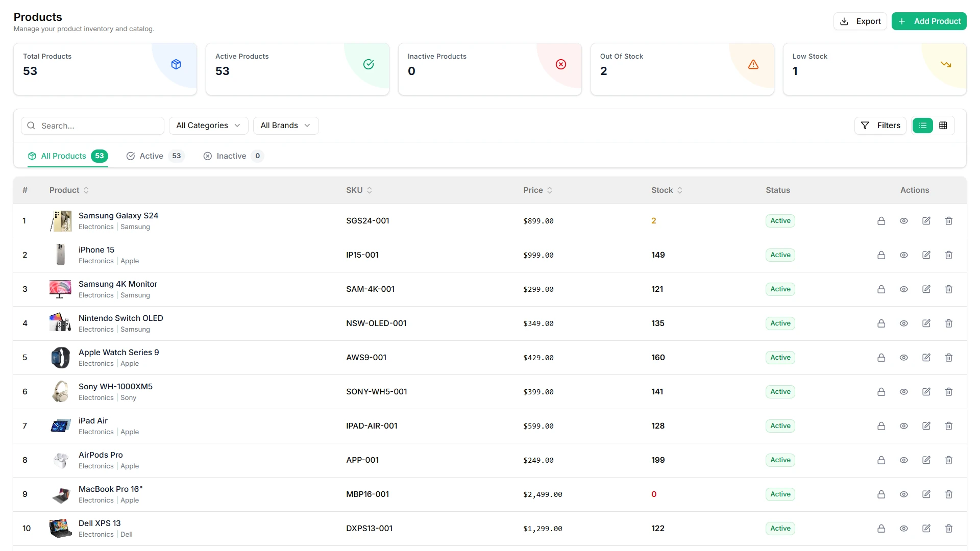
Task: Edit the iPhone 15 product
Action: pyautogui.click(x=926, y=255)
